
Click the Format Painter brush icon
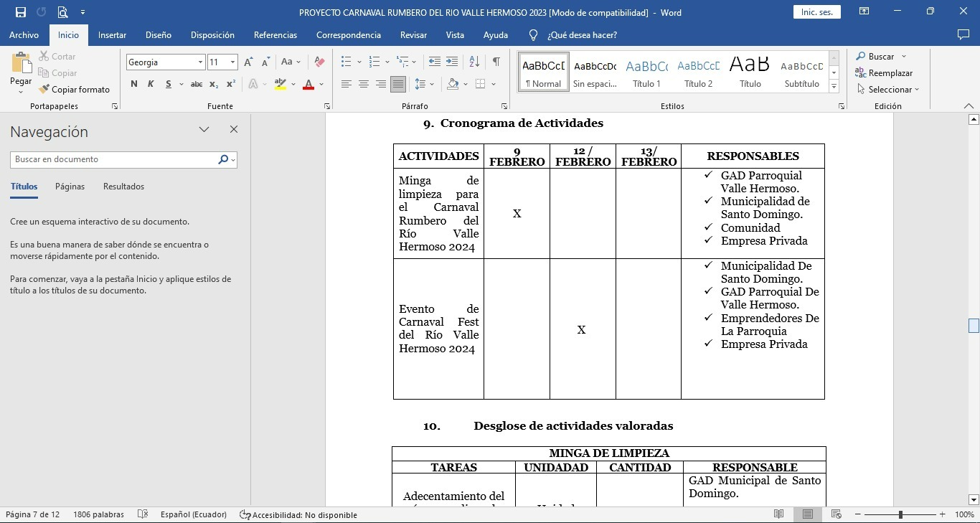click(x=44, y=90)
